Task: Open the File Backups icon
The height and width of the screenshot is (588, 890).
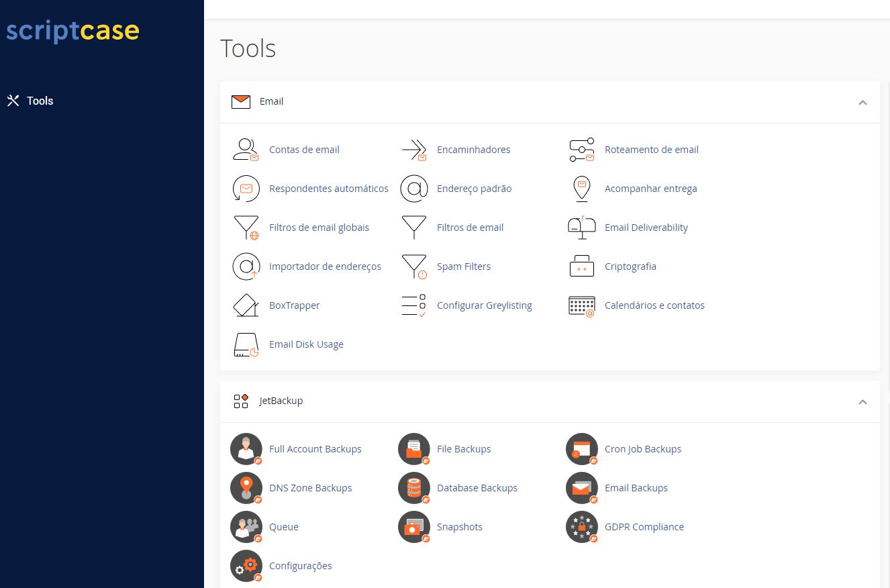Action: tap(413, 449)
